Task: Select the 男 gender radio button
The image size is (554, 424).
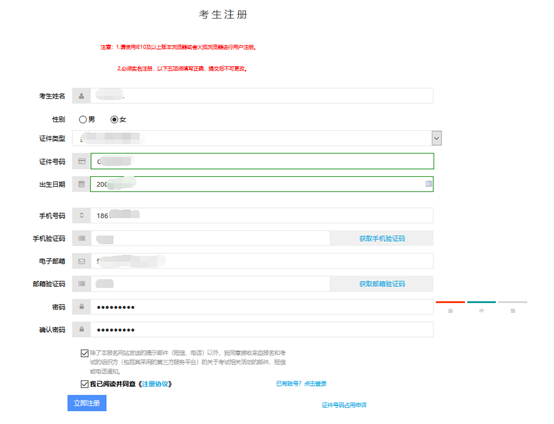Action: click(x=83, y=119)
